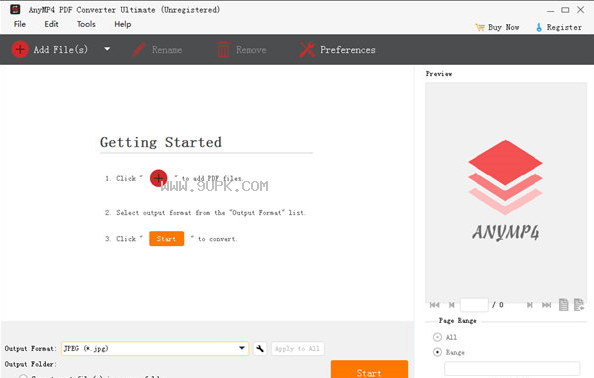Maximize the AnyMP4 window
Screen dimensions: 594x378
click(565, 10)
